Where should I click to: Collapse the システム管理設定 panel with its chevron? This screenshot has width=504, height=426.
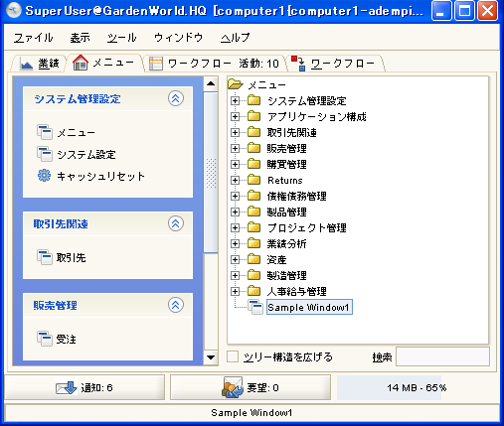click(x=176, y=98)
